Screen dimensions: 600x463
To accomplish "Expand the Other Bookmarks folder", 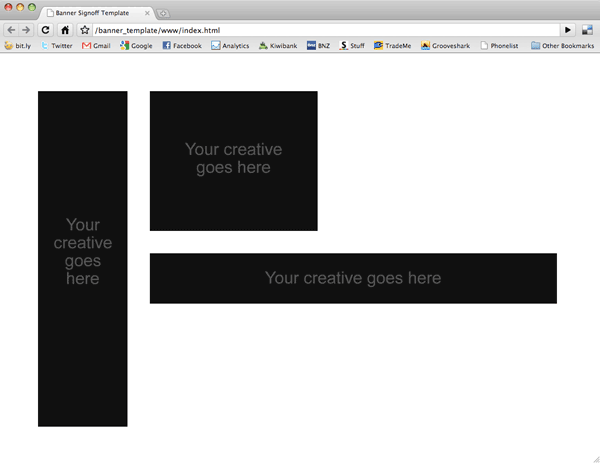I will coord(562,46).
